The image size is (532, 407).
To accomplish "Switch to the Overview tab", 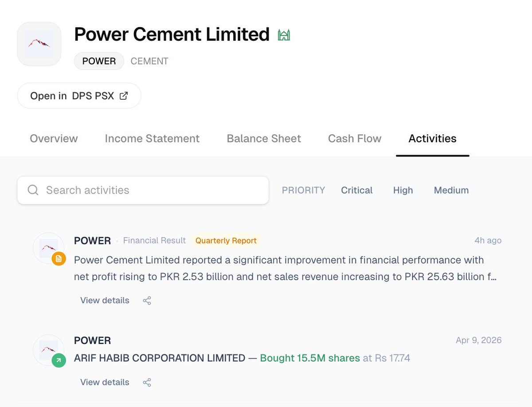I will 54,139.
